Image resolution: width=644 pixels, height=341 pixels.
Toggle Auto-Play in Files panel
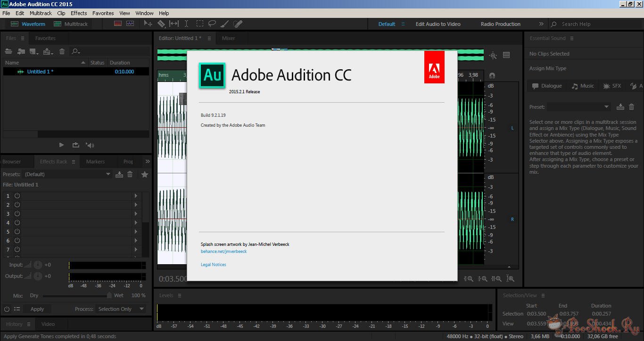(x=90, y=145)
